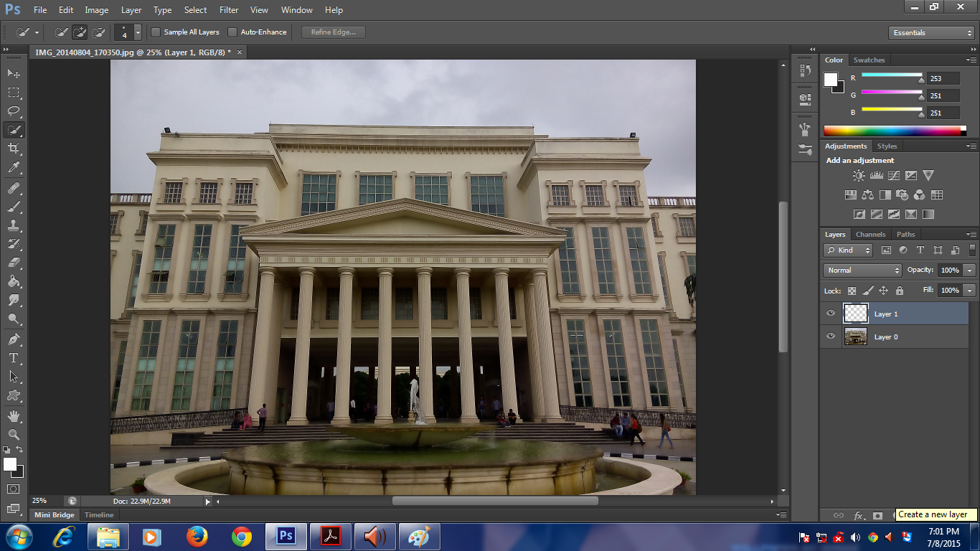Image resolution: width=980 pixels, height=551 pixels.
Task: Select the Pen tool
Action: pos(14,339)
